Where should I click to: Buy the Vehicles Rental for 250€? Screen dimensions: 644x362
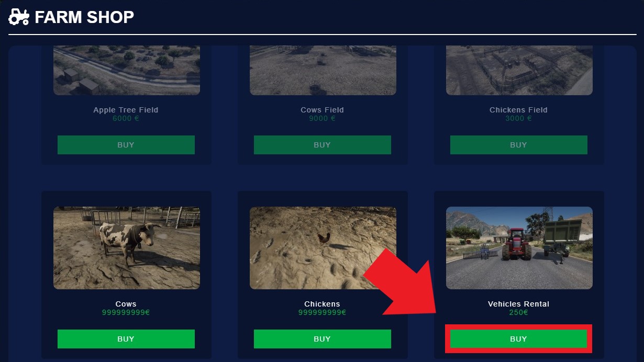tap(518, 339)
